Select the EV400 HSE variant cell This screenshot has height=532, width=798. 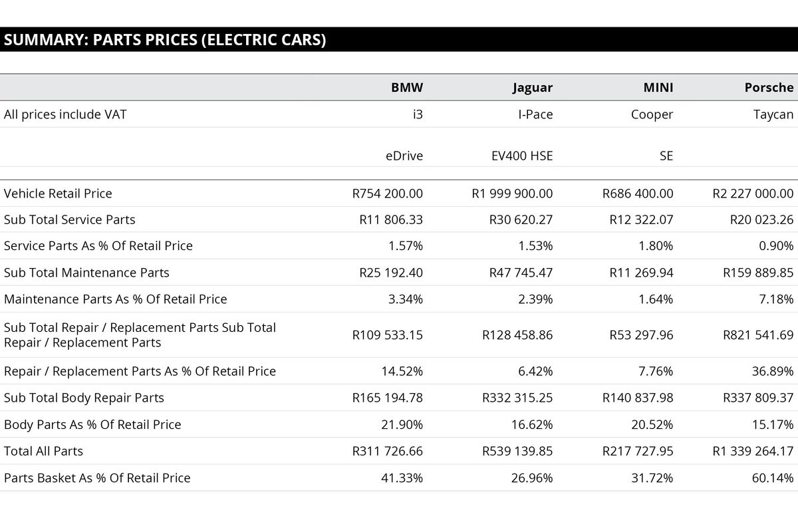coord(521,156)
